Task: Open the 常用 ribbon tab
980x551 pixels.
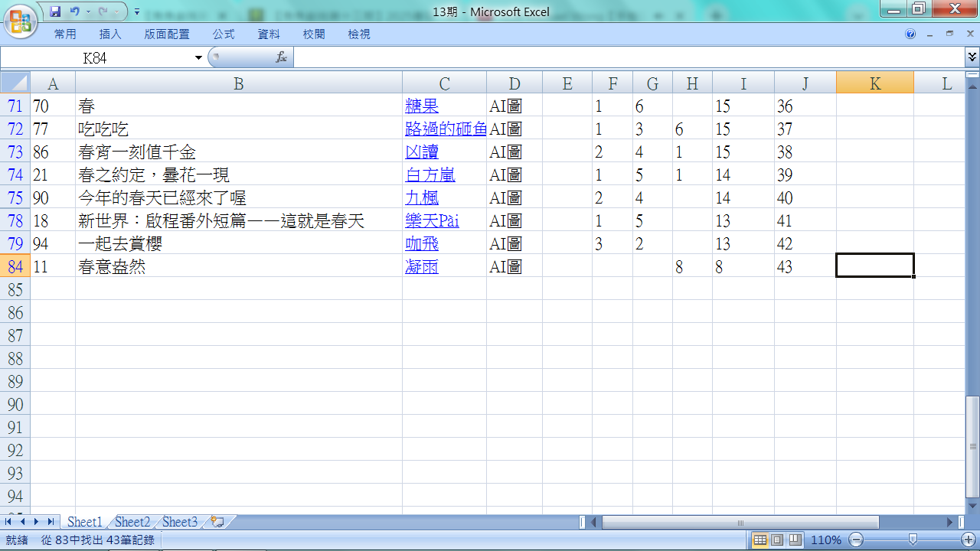Action: (x=65, y=34)
